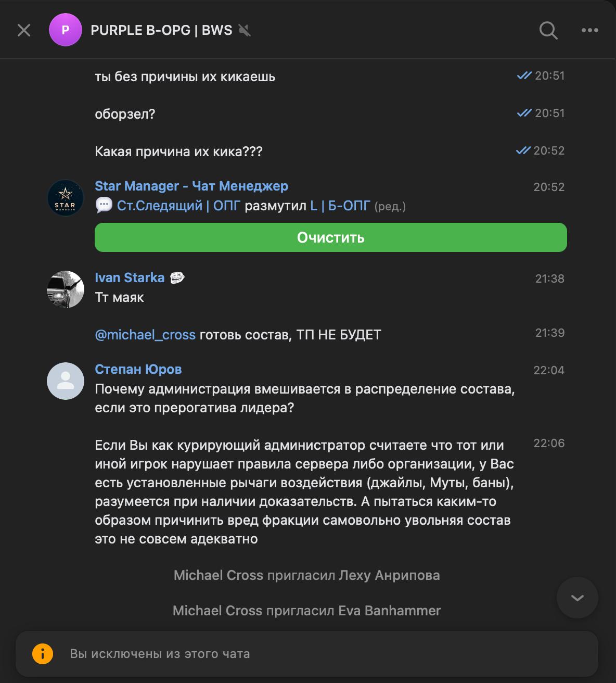
Task: Close the PURPLE B-OPG chat panel
Action: [x=24, y=30]
